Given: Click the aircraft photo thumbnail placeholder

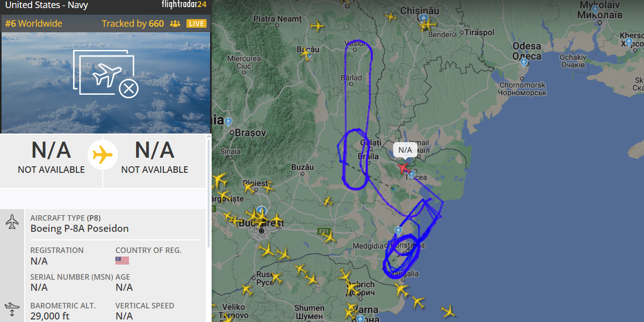Looking at the screenshot, I should point(106,83).
